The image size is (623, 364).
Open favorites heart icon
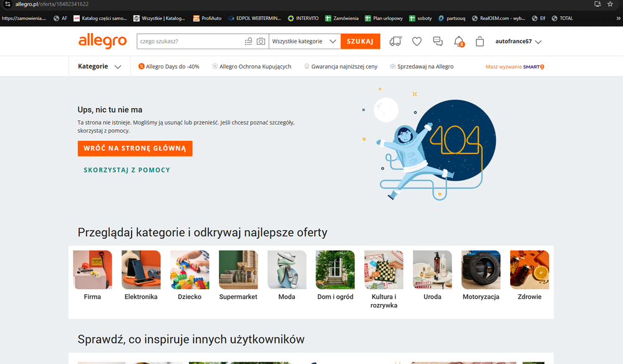(x=417, y=41)
